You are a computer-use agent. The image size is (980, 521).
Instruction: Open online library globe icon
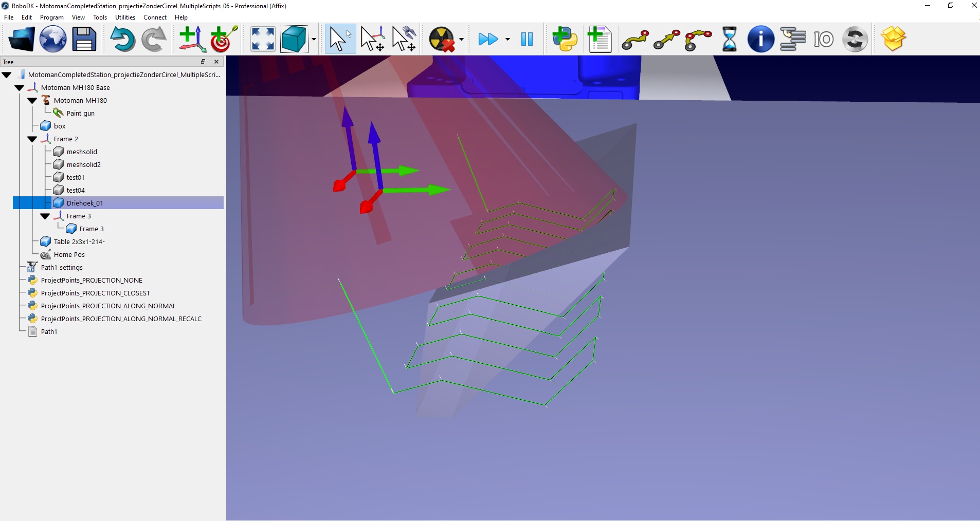pos(53,39)
